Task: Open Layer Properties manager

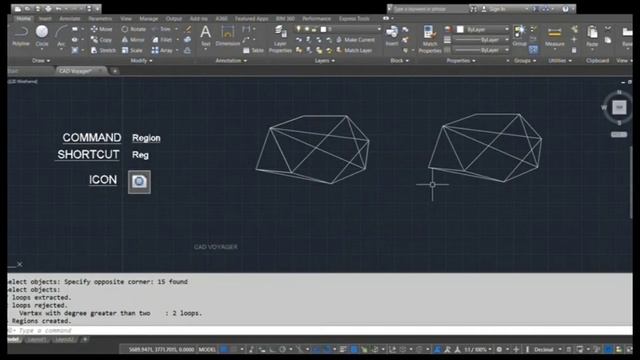Action: point(280,39)
